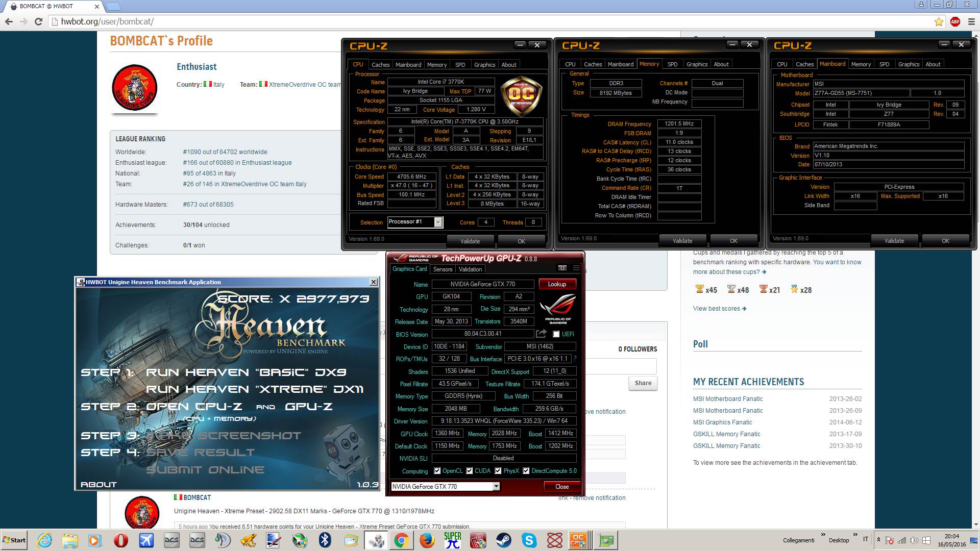
Task: Open Graphics tab in Mainboard CPU-Z window
Action: [x=909, y=64]
